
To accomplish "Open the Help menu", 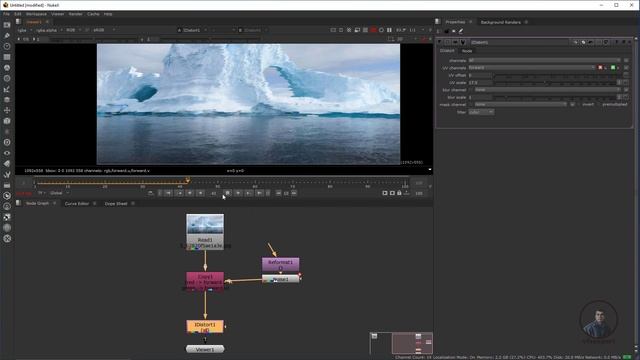I will pyautogui.click(x=108, y=14).
